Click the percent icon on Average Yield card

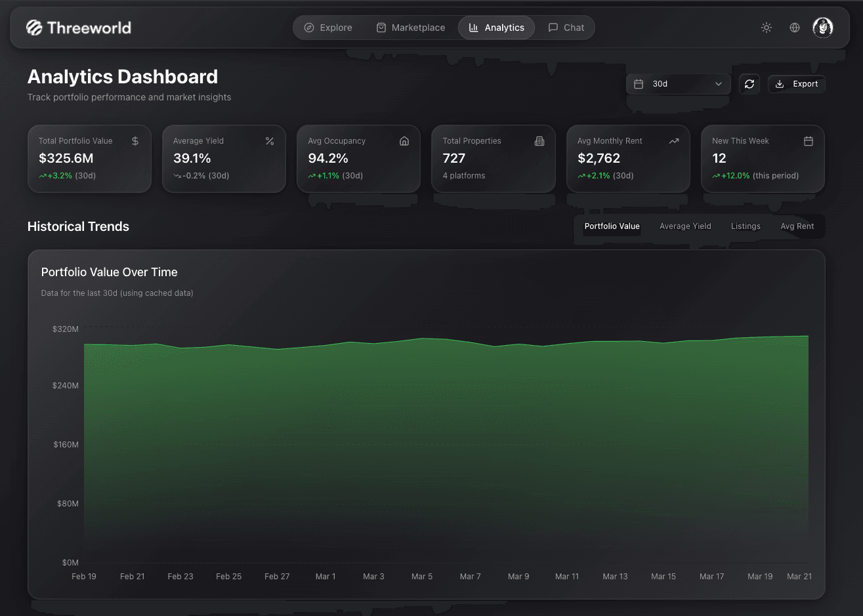[270, 140]
